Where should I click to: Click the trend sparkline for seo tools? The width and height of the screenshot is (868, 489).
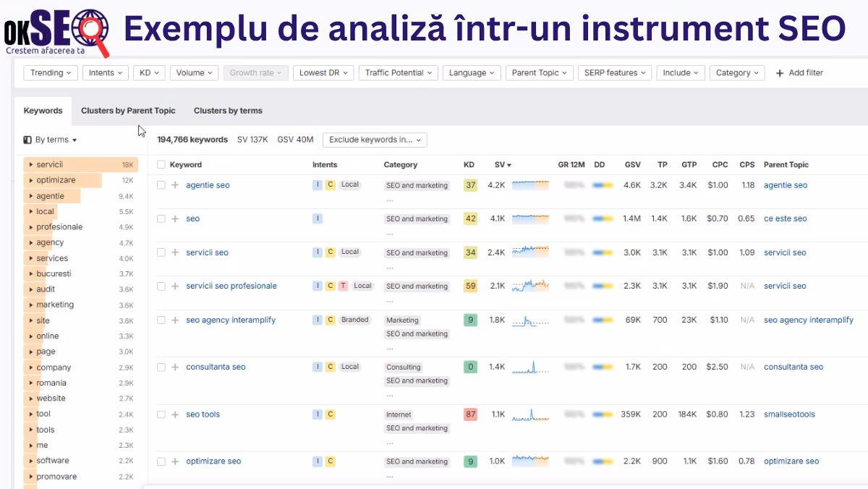[530, 414]
